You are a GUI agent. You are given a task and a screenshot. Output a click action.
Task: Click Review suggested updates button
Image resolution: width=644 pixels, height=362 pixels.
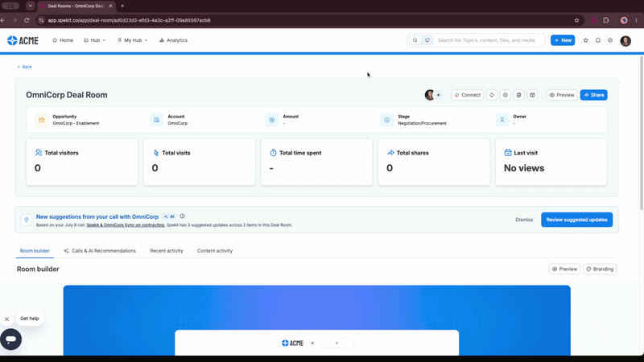point(576,220)
